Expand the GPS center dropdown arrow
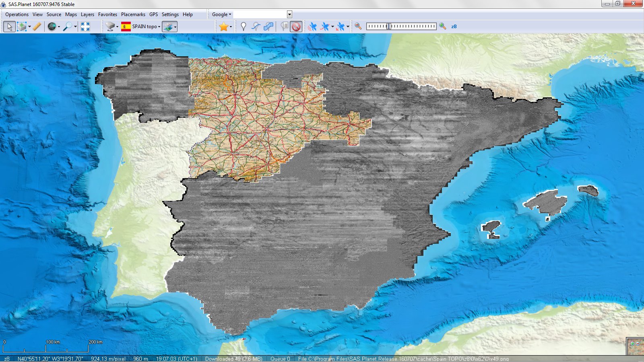 pyautogui.click(x=348, y=27)
